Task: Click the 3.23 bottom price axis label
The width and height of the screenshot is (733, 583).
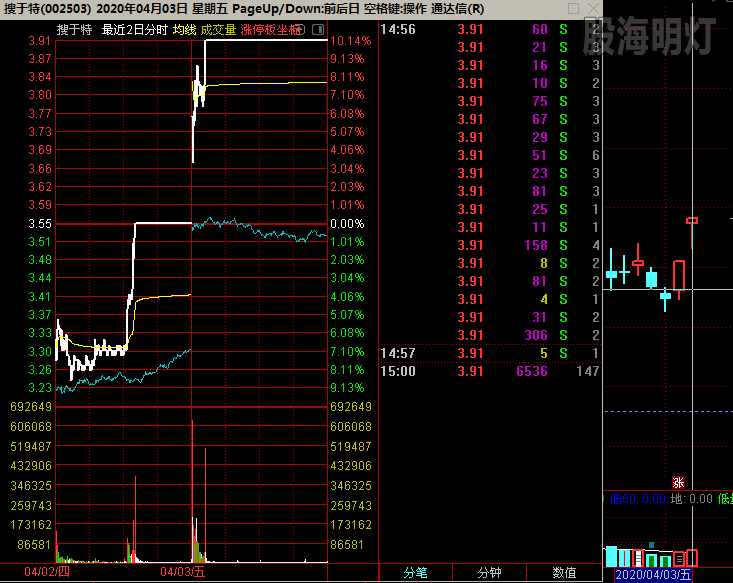Action: (x=40, y=388)
